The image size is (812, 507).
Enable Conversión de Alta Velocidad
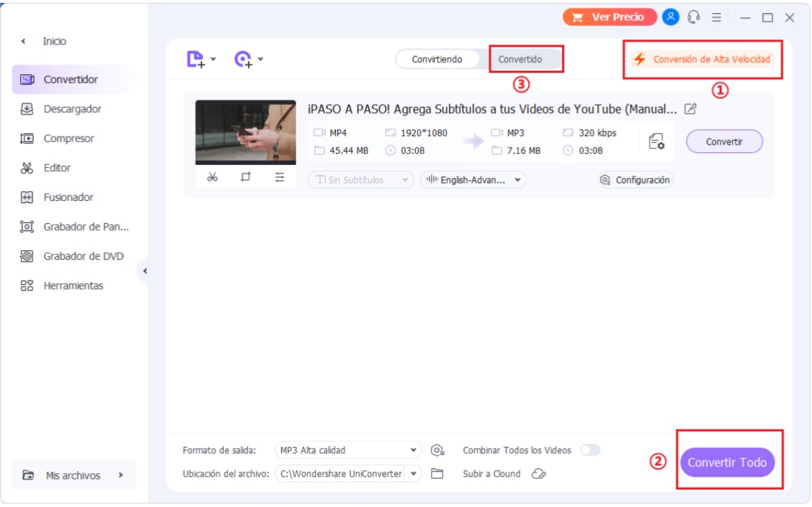703,60
